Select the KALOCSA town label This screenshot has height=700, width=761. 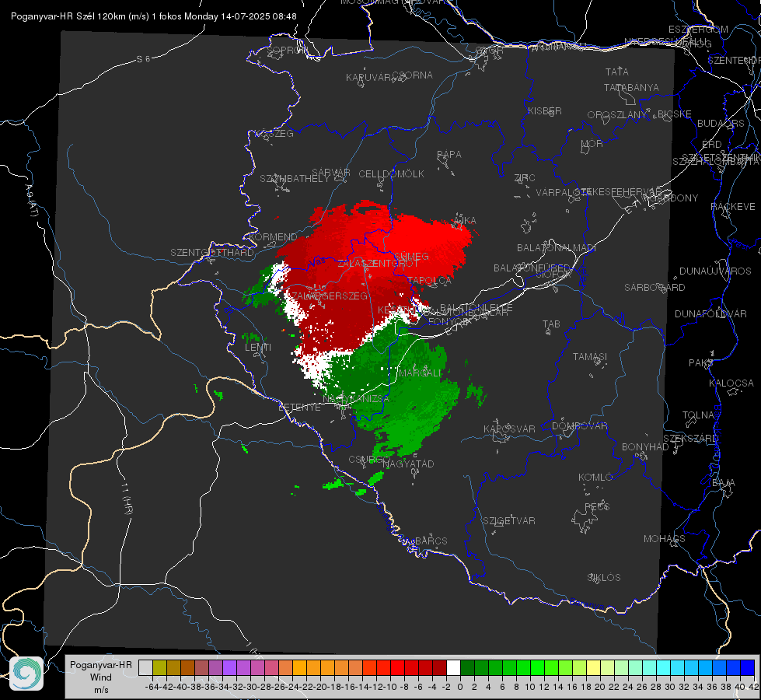click(x=731, y=383)
